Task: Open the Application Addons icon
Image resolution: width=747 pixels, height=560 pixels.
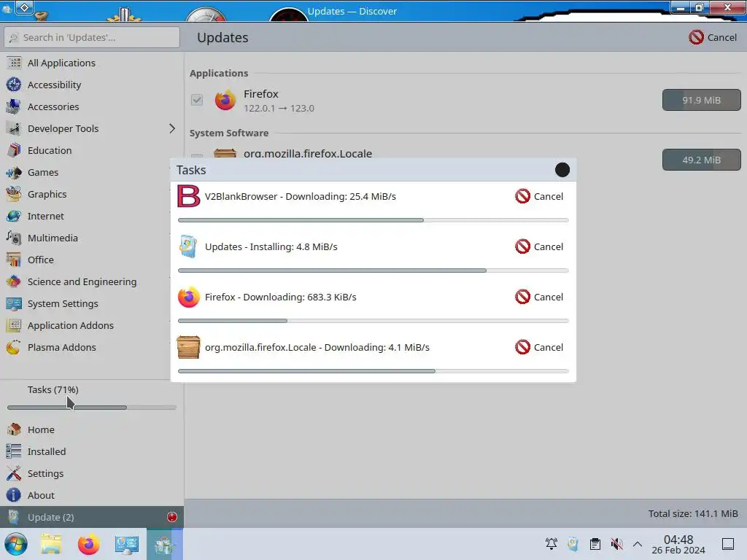Action: point(14,326)
